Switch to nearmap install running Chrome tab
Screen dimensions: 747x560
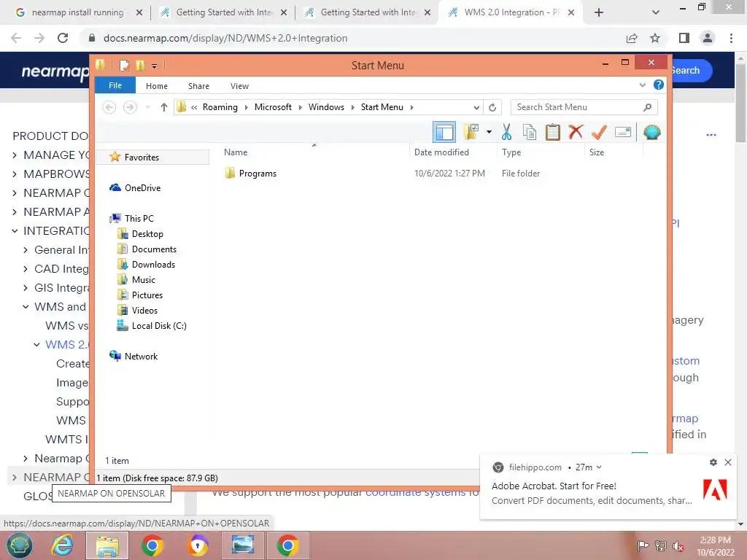[x=76, y=12]
